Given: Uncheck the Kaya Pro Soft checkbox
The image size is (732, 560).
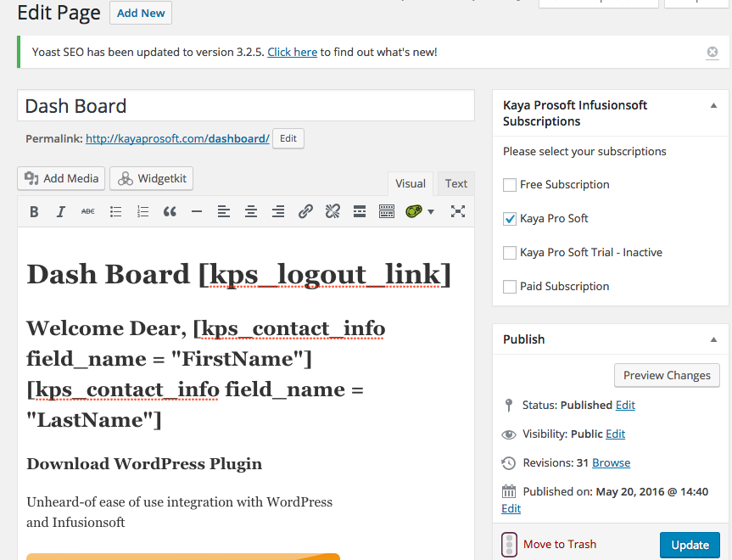Looking at the screenshot, I should pyautogui.click(x=510, y=219).
